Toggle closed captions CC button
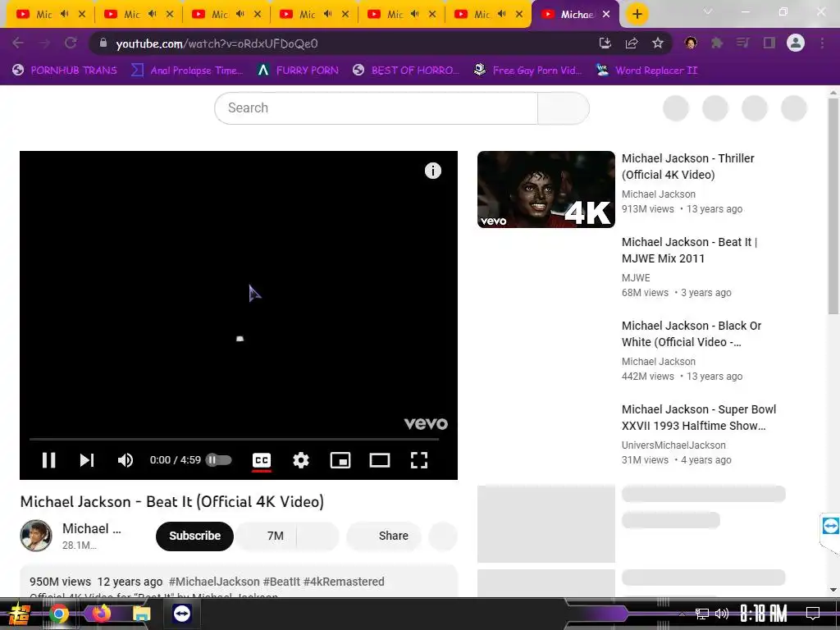Viewport: 840px width, 630px height. [x=262, y=460]
